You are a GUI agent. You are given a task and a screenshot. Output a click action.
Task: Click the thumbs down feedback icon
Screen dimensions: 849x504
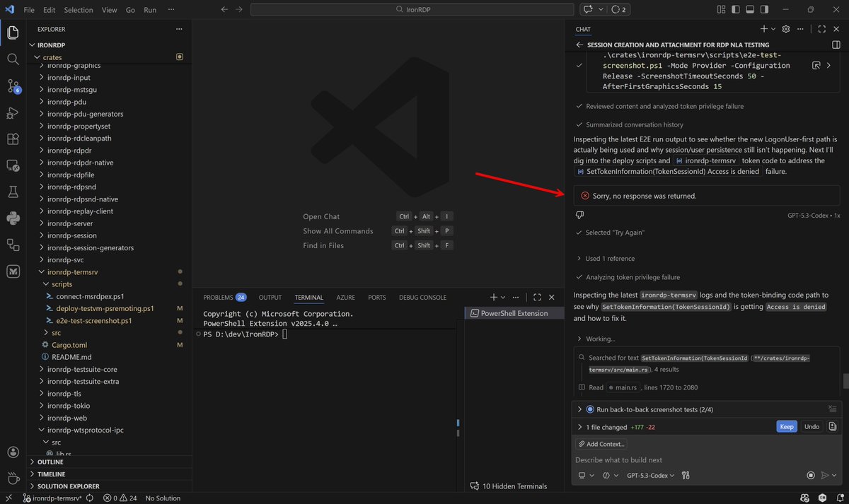pos(579,215)
